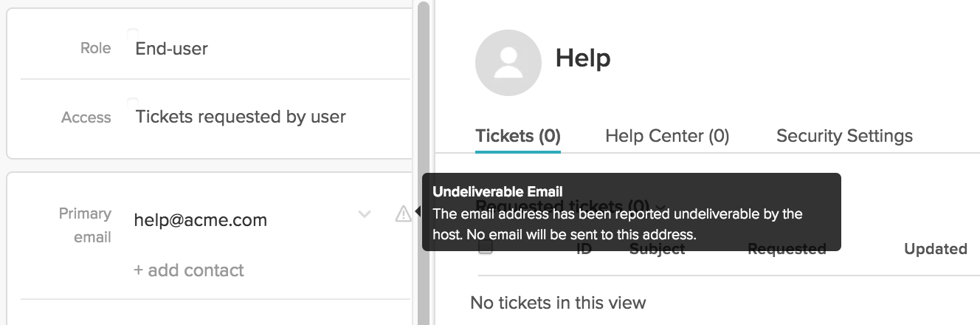Click the Undeliverable Email tooltip popup
The image size is (980, 325).
tap(632, 212)
